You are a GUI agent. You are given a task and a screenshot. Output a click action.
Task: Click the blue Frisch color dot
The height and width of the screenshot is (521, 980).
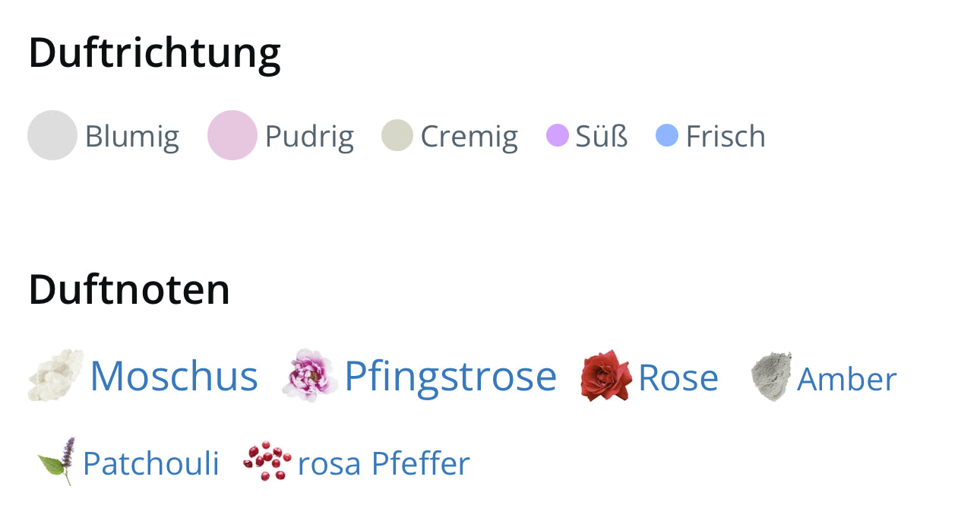pyautogui.click(x=667, y=136)
